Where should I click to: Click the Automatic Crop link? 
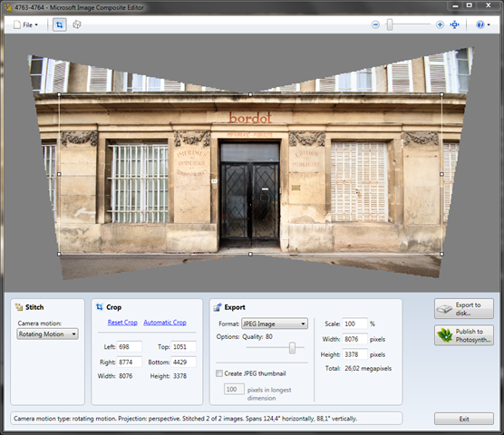pyautogui.click(x=165, y=323)
